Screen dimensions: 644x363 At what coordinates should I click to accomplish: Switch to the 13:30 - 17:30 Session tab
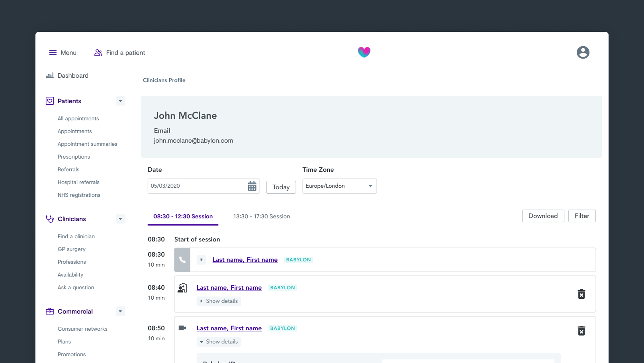(262, 216)
